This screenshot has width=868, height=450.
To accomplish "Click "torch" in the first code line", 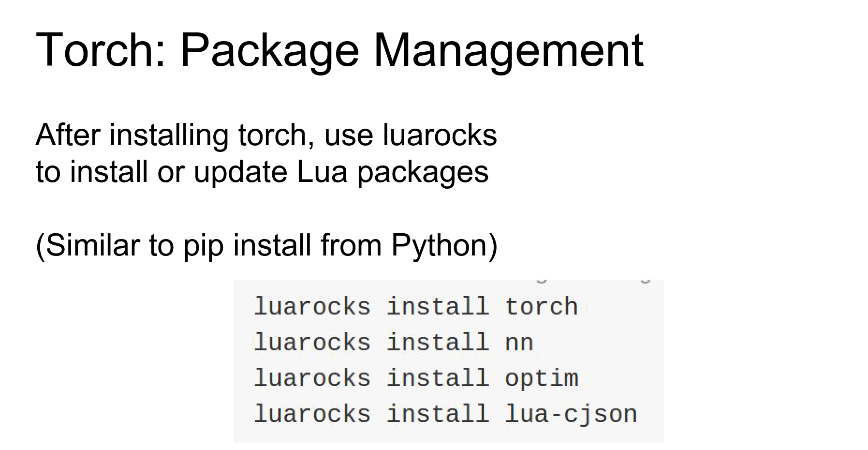I will click(541, 307).
